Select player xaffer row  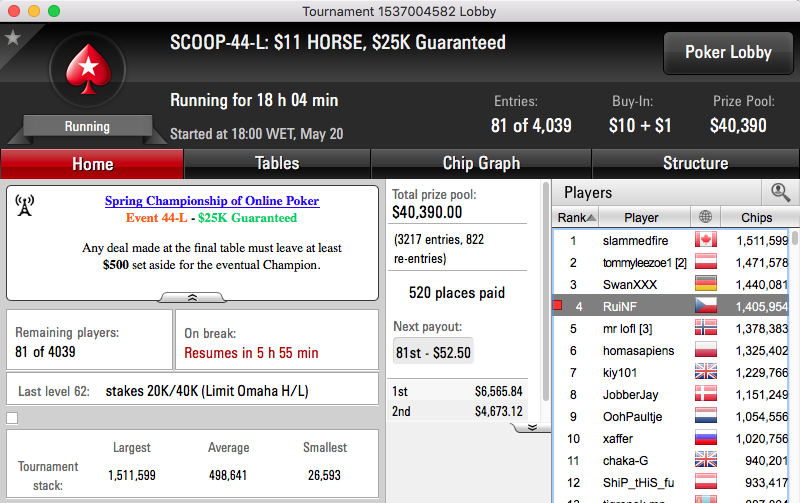(671, 438)
